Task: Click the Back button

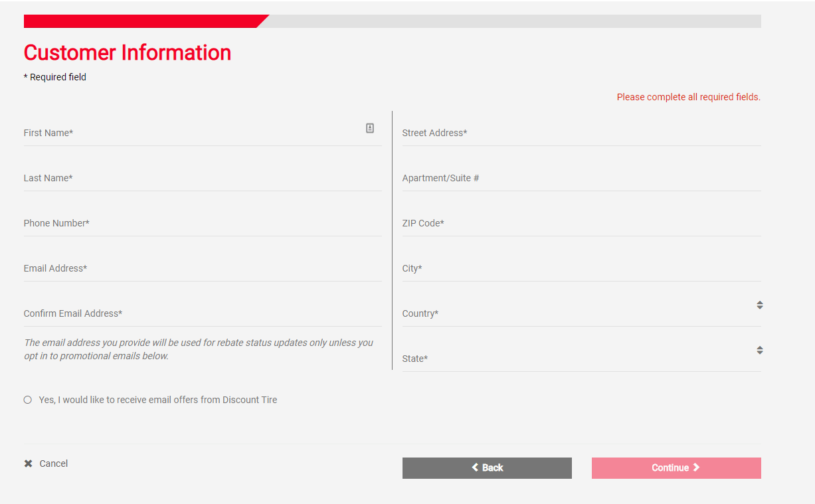Action: tap(487, 468)
